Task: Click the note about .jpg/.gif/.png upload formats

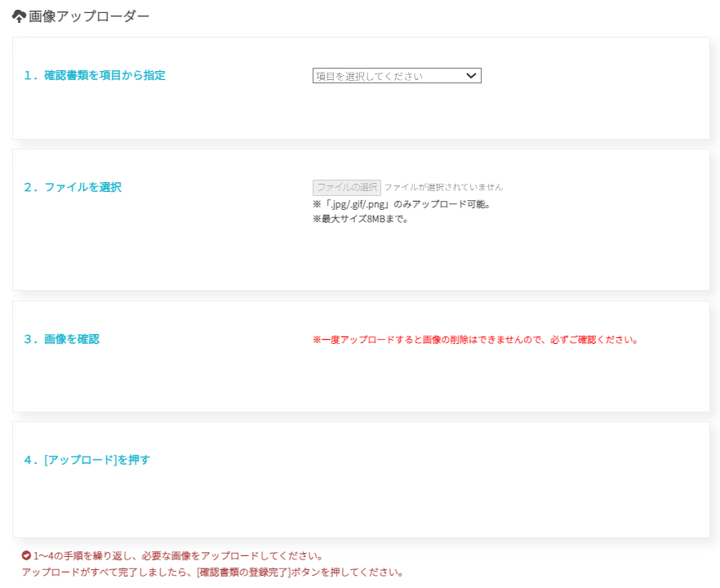Action: click(x=402, y=204)
